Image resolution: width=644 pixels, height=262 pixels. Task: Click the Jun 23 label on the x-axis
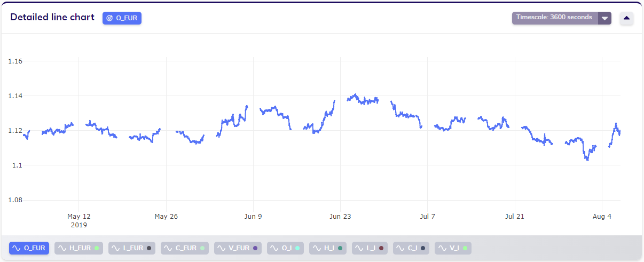340,217
